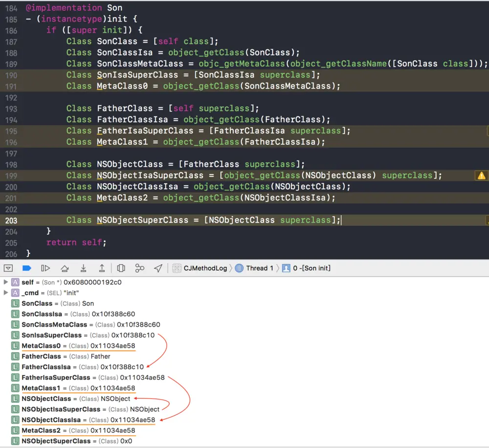The image size is (489, 448).
Task: Click NSObjectClassIsa name on line 200
Action: [137, 186]
